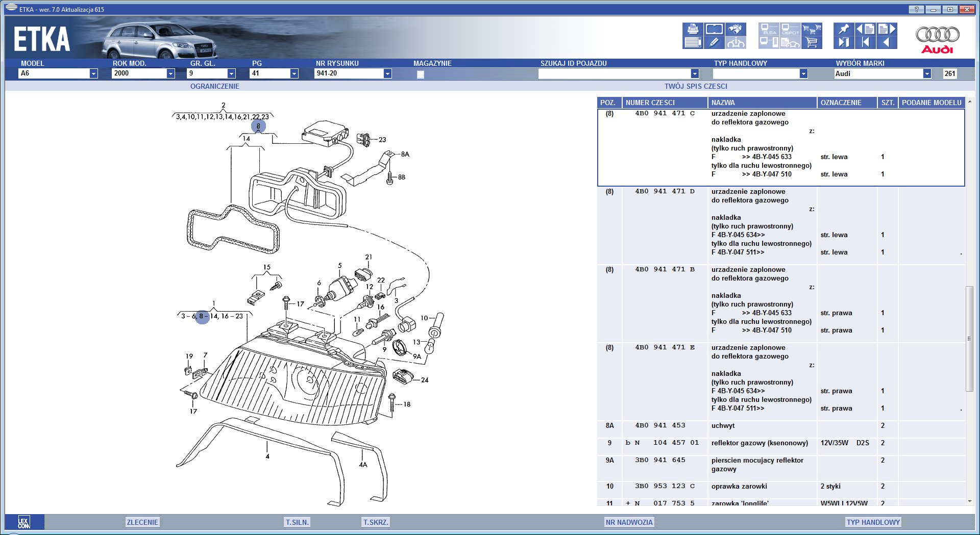Viewport: 980px width, 535px height.
Task: Click the document with car icon
Action: (x=790, y=42)
